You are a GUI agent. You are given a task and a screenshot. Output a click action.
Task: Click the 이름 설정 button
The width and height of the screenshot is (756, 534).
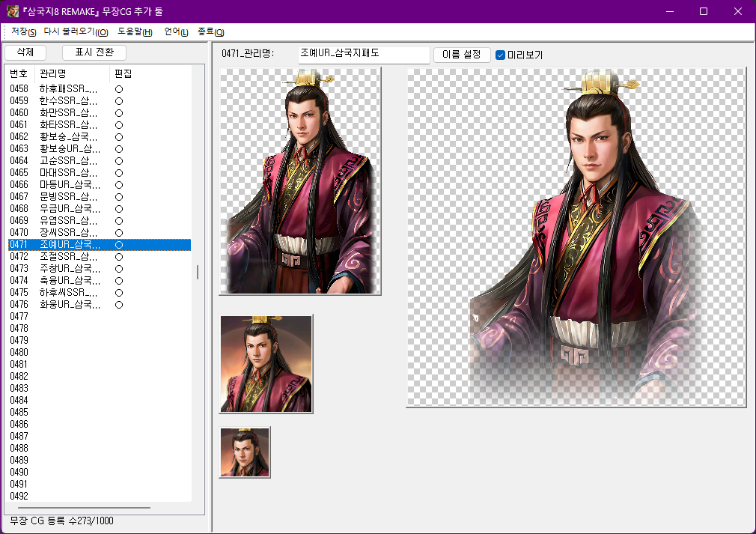coord(461,55)
